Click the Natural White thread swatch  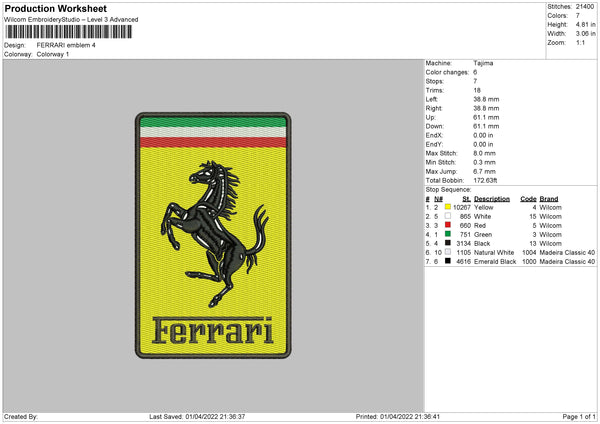pyautogui.click(x=448, y=252)
